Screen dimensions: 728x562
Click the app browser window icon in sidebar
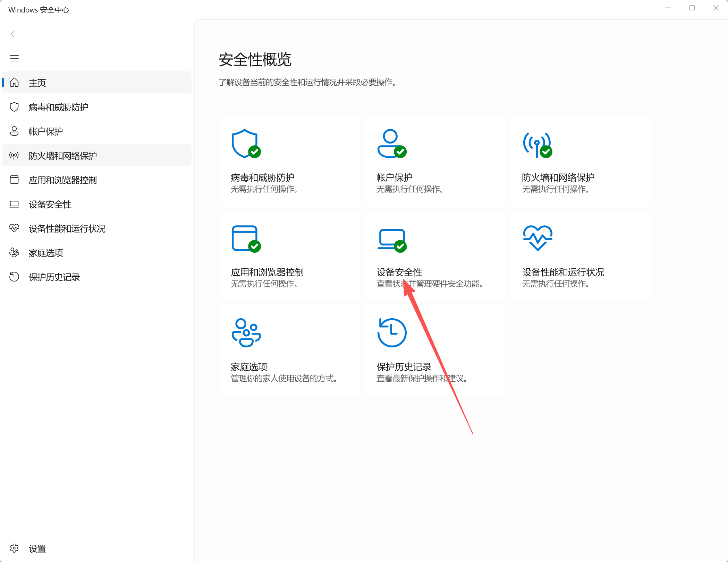14,180
